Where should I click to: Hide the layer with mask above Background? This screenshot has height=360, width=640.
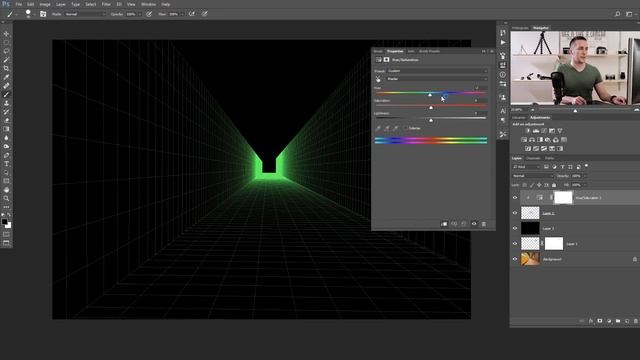click(515, 244)
